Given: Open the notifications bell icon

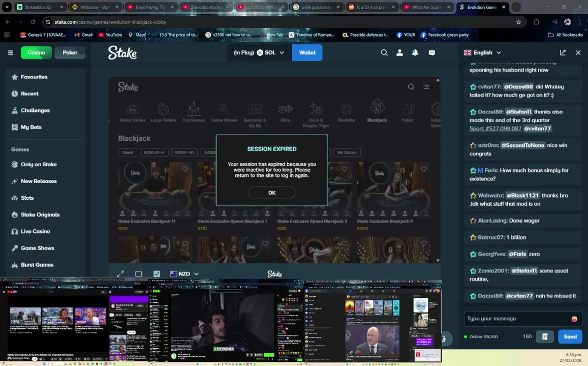Looking at the screenshot, I should point(415,53).
